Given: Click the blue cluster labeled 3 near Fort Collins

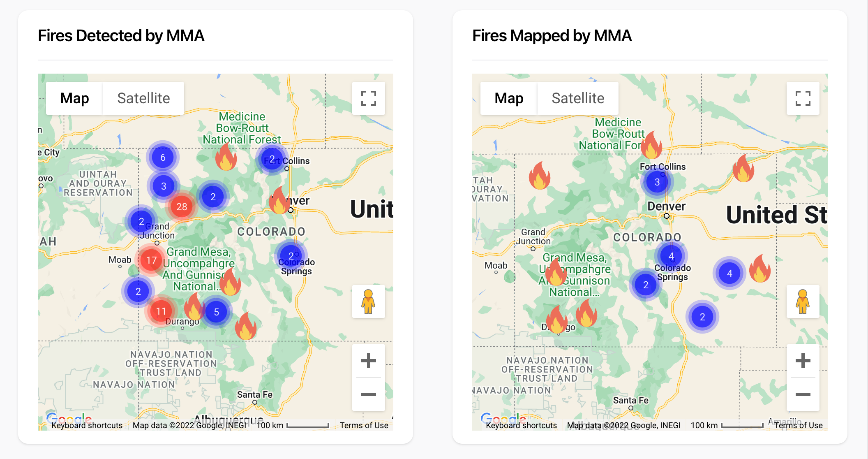Looking at the screenshot, I should tap(657, 182).
